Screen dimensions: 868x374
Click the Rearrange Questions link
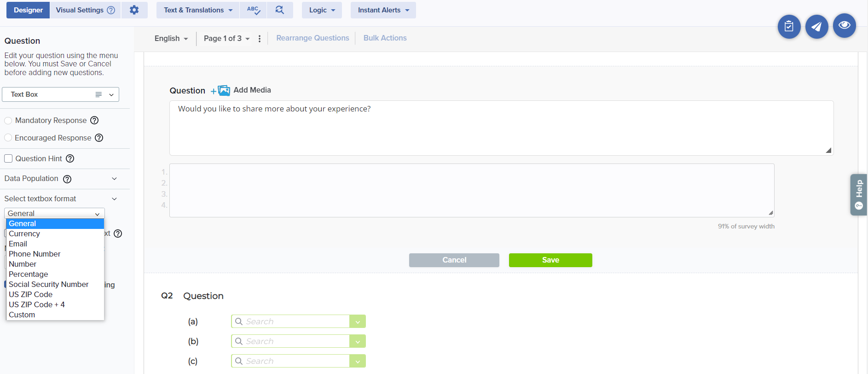(312, 38)
